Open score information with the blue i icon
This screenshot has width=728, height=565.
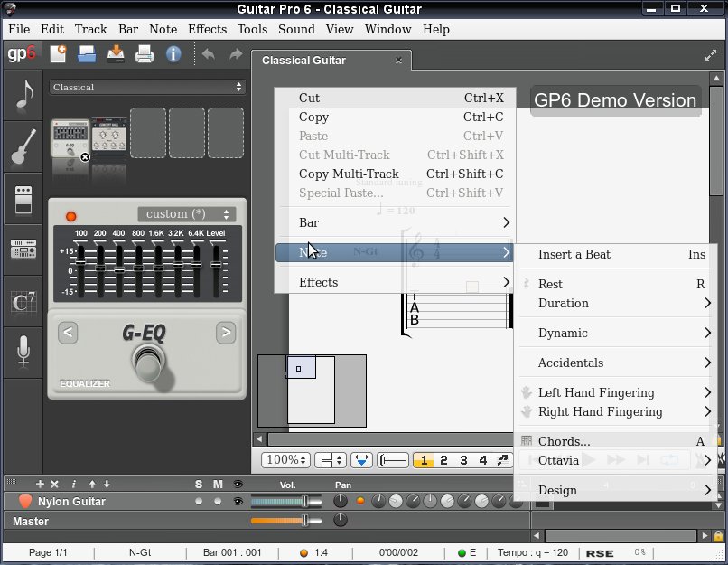coord(173,54)
